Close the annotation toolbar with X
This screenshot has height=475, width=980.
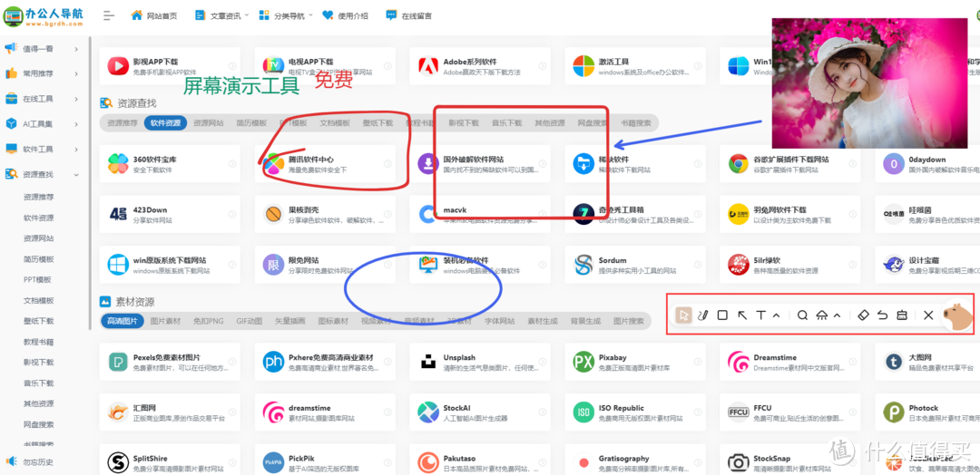click(x=928, y=315)
